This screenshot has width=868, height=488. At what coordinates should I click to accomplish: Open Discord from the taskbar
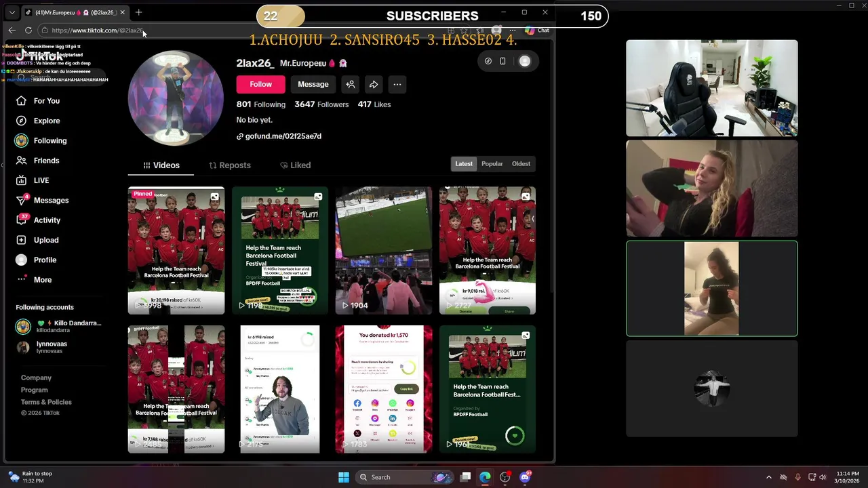pyautogui.click(x=525, y=477)
